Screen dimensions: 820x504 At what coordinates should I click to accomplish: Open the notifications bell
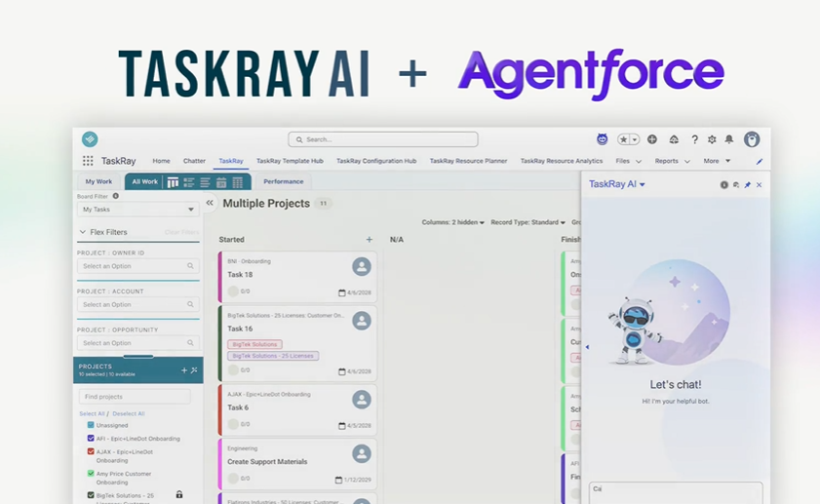729,139
